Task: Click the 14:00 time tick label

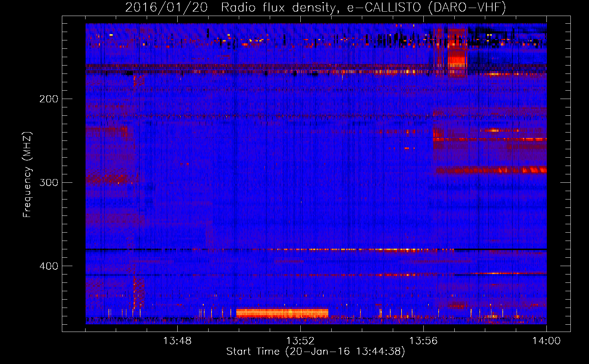Action: pos(546,341)
